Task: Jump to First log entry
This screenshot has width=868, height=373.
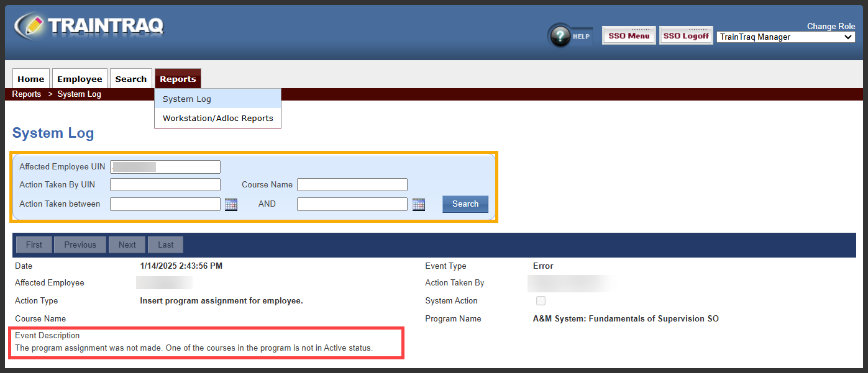Action: (x=34, y=245)
